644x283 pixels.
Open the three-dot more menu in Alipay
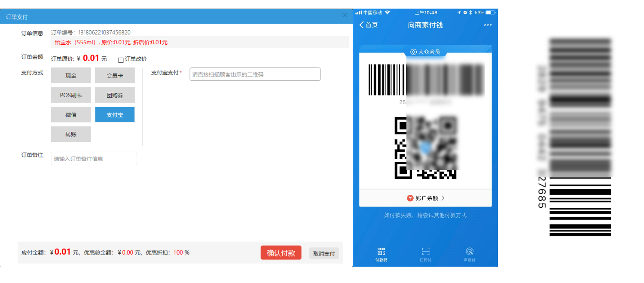click(x=488, y=25)
